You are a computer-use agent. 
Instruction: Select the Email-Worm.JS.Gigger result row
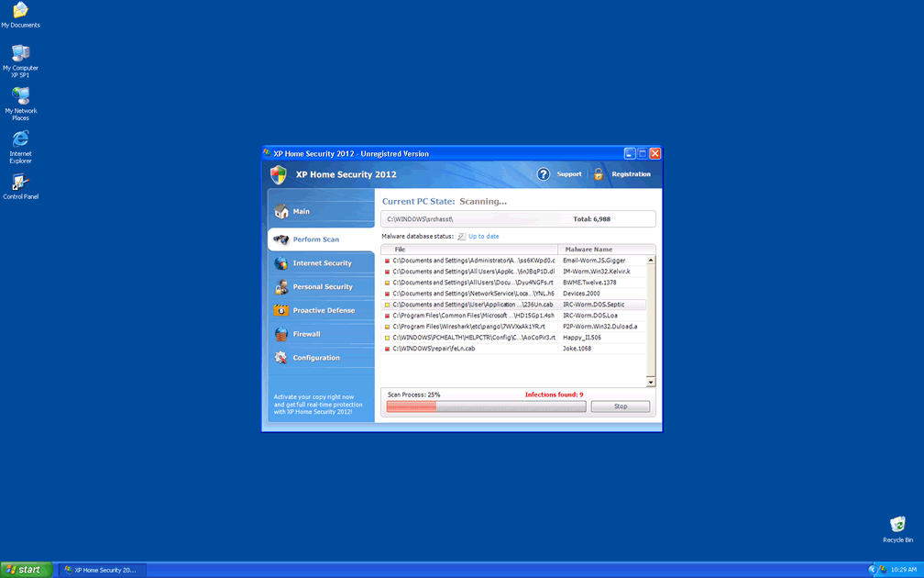pos(513,261)
